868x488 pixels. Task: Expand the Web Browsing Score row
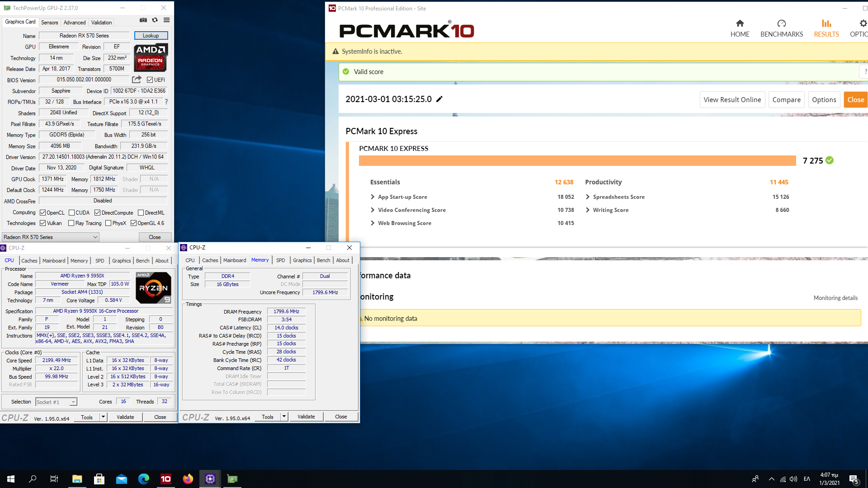tap(373, 223)
